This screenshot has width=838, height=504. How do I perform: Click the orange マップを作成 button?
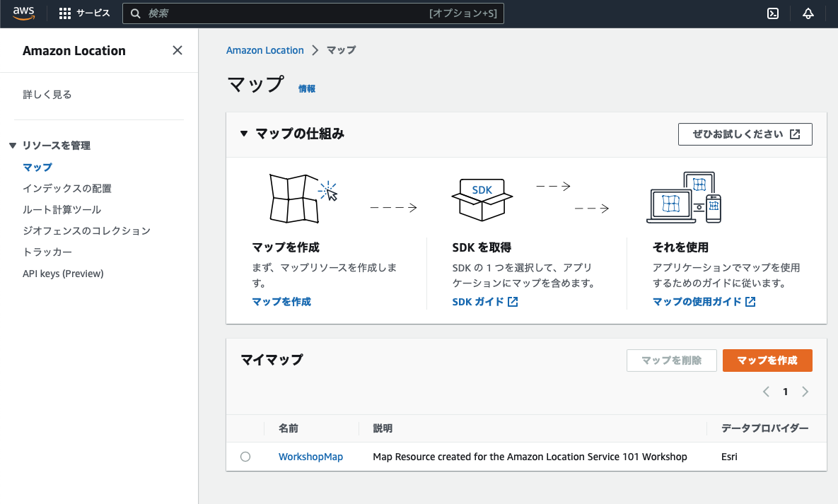[x=767, y=361]
